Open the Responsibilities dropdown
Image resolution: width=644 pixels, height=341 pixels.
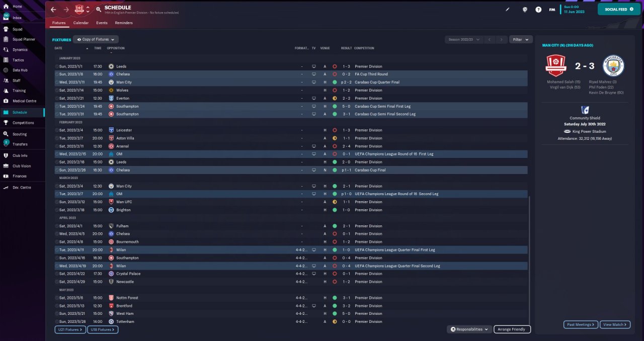point(469,329)
